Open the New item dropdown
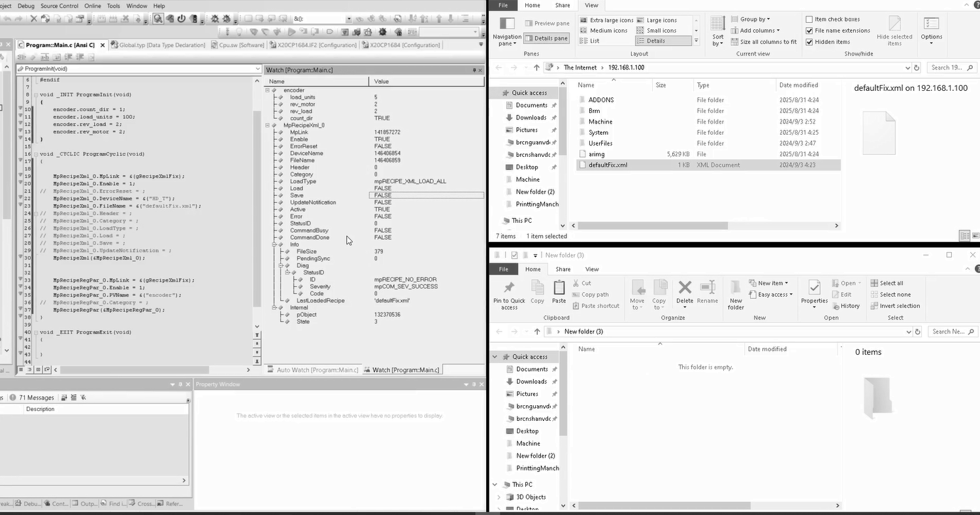This screenshot has width=980, height=515. [768, 284]
